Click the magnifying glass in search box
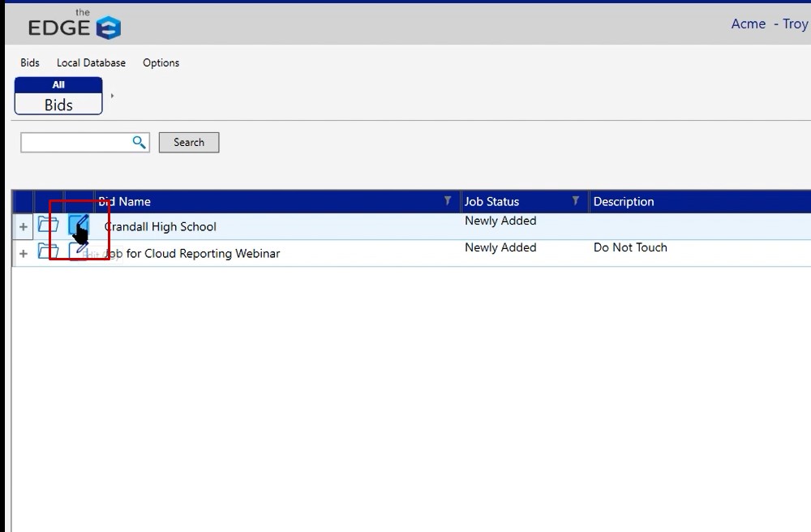Image resolution: width=811 pixels, height=532 pixels. point(139,143)
